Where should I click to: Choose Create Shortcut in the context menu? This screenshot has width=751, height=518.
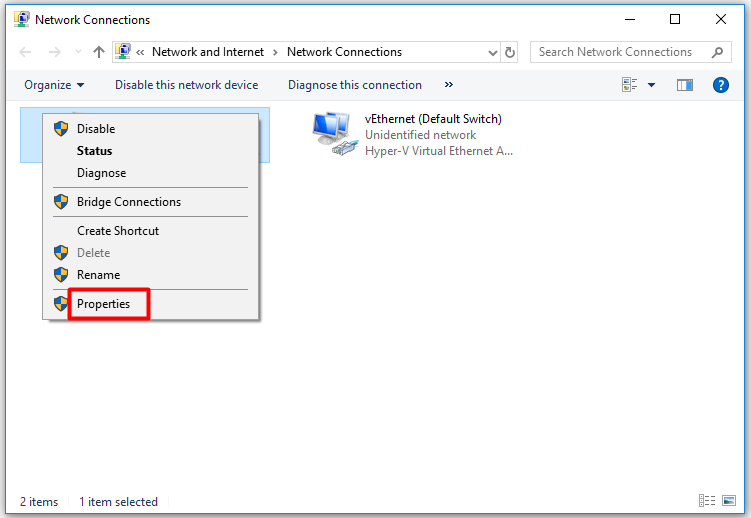point(151,231)
